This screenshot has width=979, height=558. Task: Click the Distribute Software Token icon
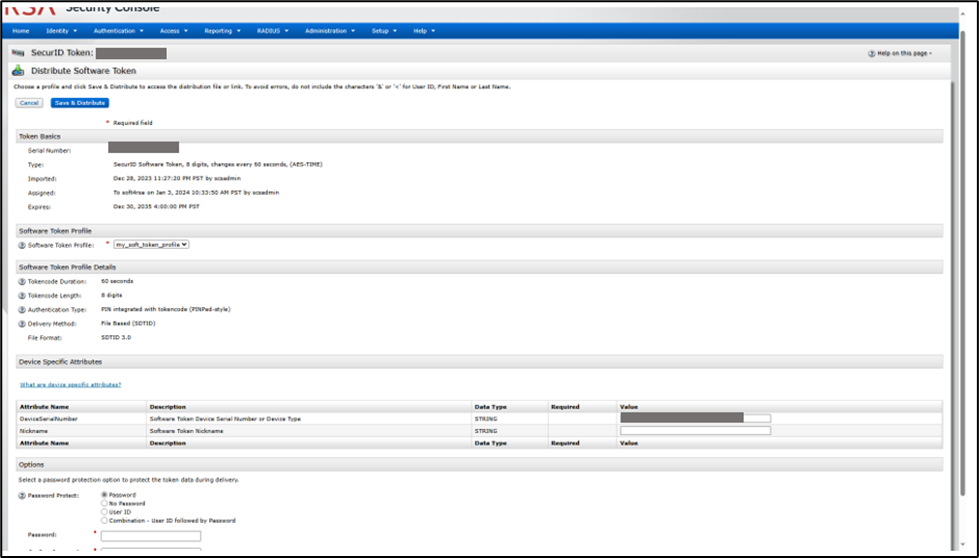click(18, 71)
